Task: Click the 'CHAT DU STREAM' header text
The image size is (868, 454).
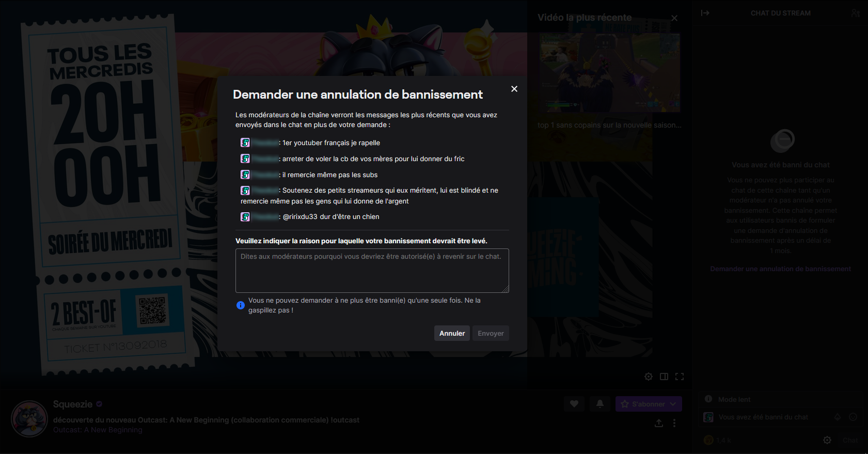Action: (x=780, y=13)
